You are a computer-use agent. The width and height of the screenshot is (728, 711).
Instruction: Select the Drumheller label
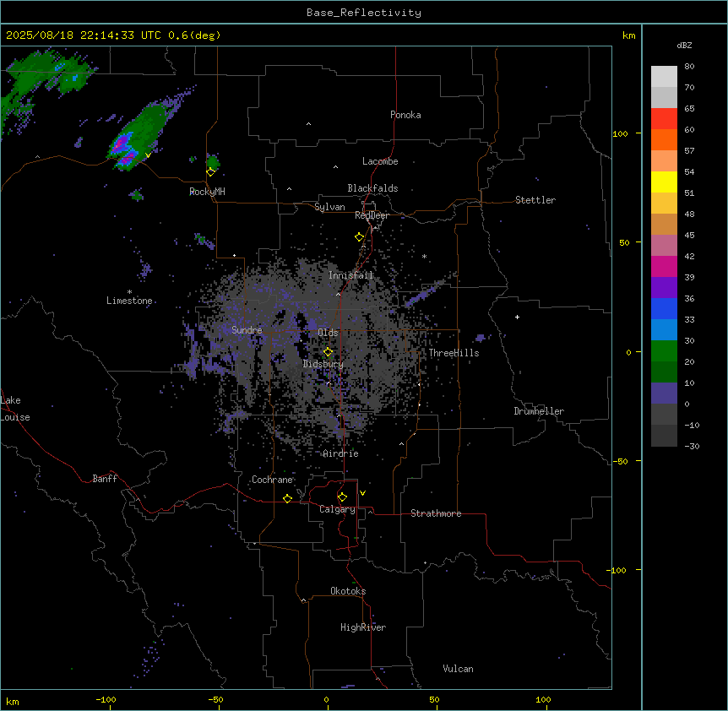(539, 411)
